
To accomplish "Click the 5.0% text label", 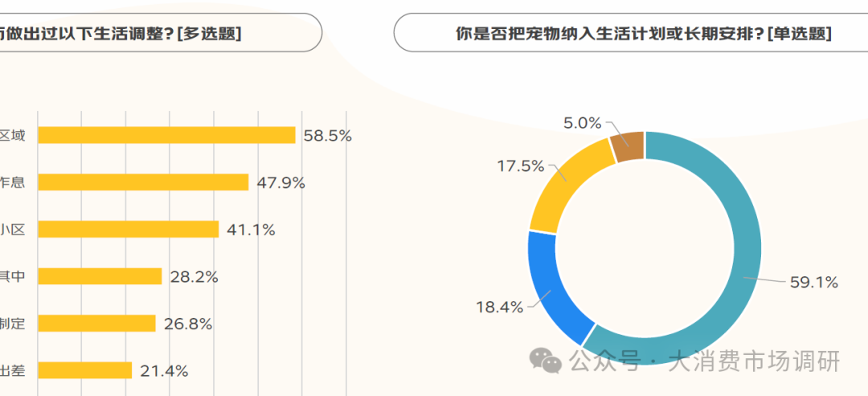I will [x=582, y=123].
